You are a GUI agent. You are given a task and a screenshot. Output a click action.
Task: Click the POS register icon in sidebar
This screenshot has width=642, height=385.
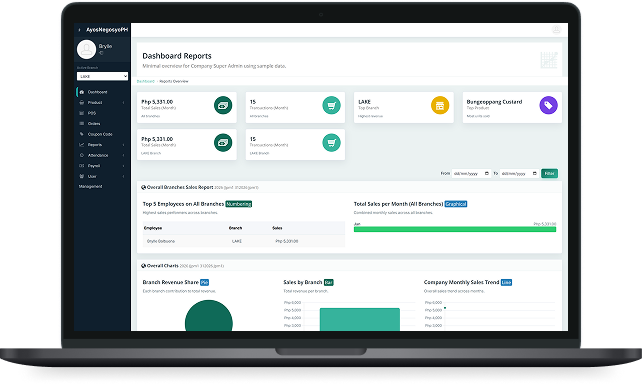pyautogui.click(x=82, y=113)
